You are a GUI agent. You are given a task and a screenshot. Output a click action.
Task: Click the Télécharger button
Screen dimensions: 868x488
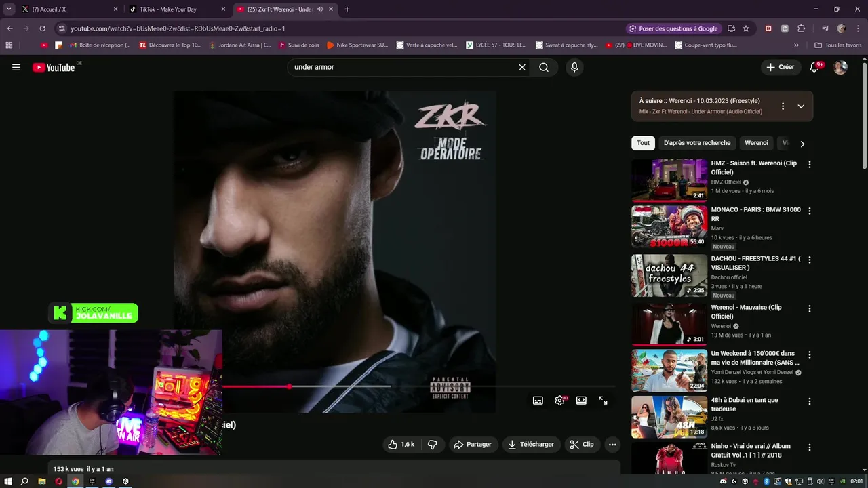(531, 445)
